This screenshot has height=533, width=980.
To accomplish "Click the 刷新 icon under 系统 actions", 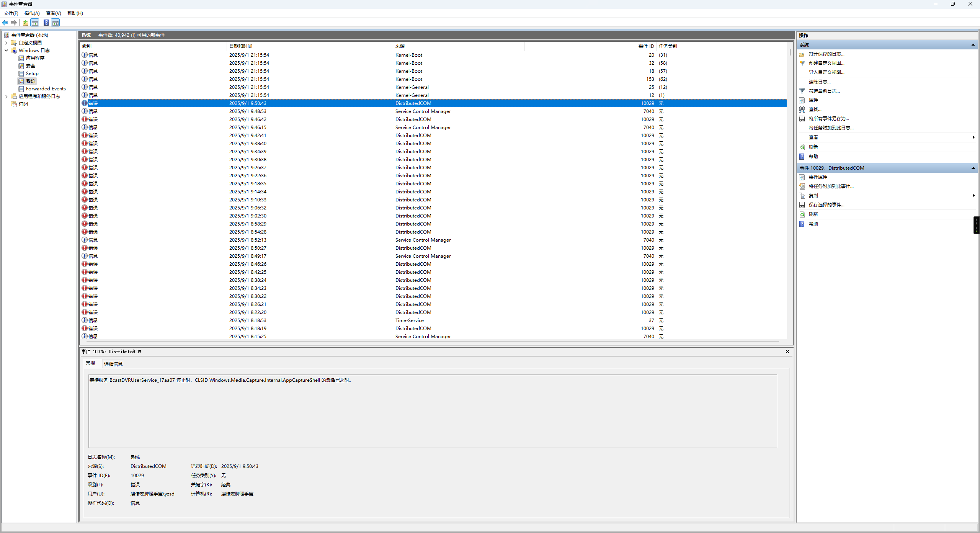I will pos(802,147).
